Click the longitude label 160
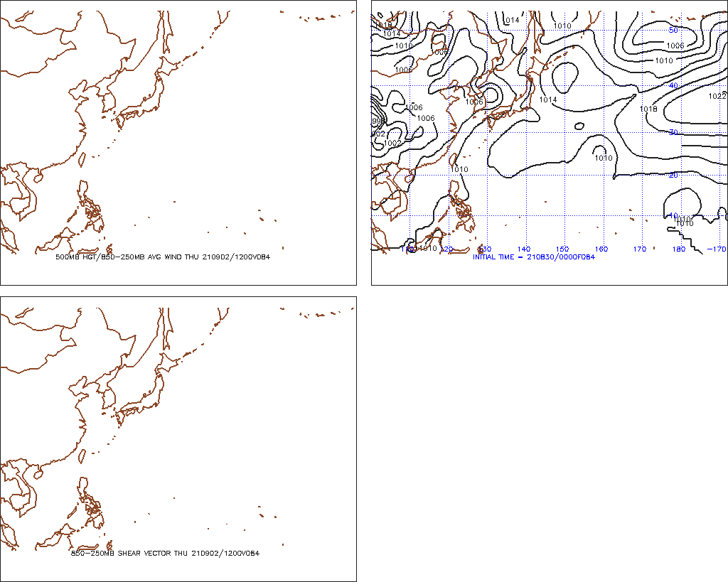Viewport: 728px width, 582px height. [601, 249]
